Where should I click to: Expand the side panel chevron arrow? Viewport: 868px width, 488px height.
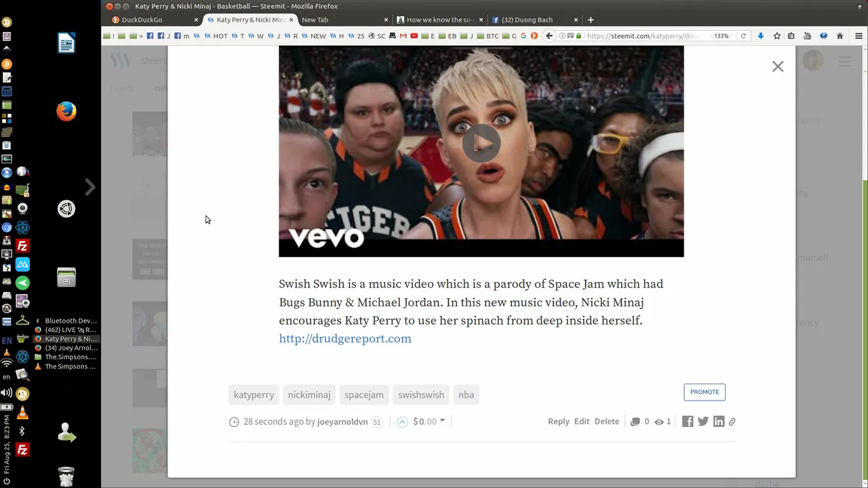(90, 186)
